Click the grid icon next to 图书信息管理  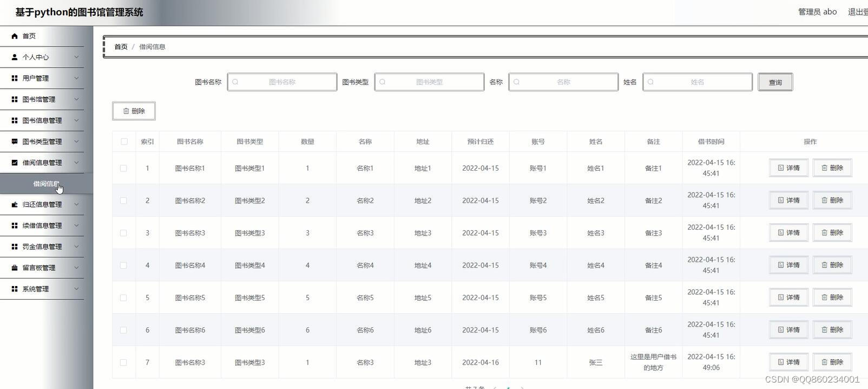tap(15, 120)
